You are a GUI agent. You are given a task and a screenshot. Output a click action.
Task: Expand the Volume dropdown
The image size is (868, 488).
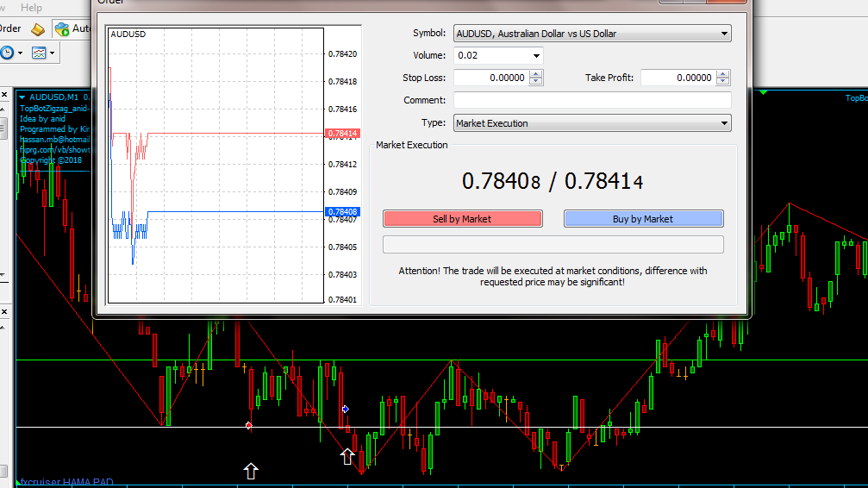coord(536,56)
